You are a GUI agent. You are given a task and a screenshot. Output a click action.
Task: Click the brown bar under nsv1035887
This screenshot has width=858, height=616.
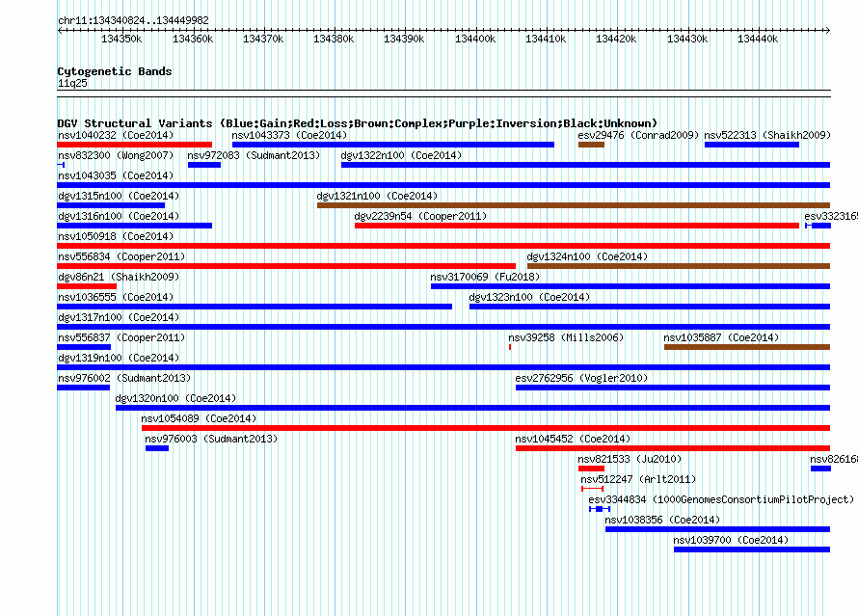click(x=747, y=347)
